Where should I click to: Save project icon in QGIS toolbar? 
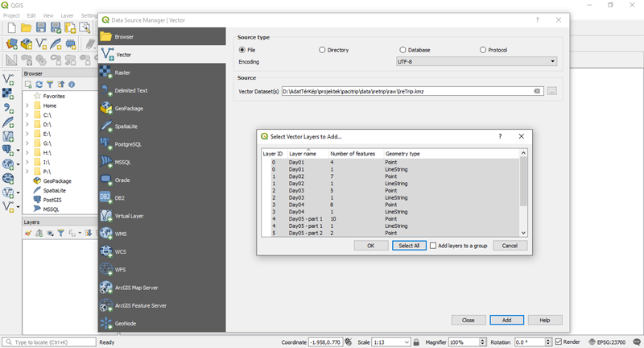(x=41, y=27)
